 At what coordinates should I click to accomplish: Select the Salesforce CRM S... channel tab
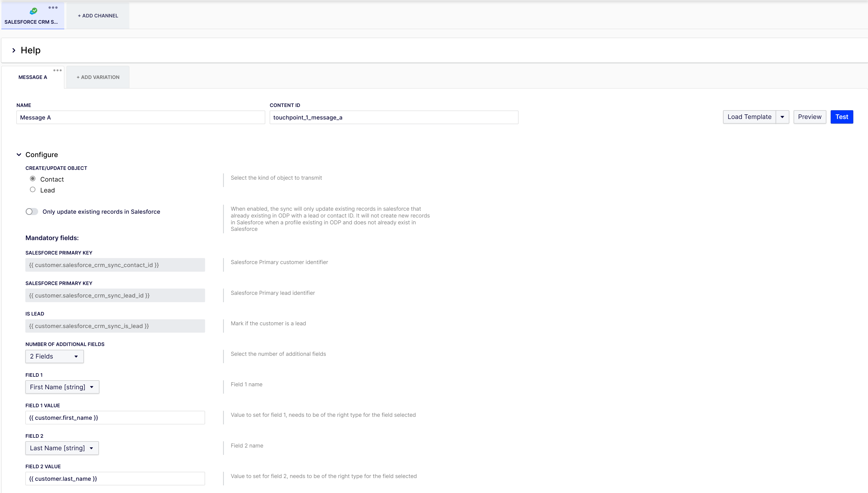coord(33,16)
